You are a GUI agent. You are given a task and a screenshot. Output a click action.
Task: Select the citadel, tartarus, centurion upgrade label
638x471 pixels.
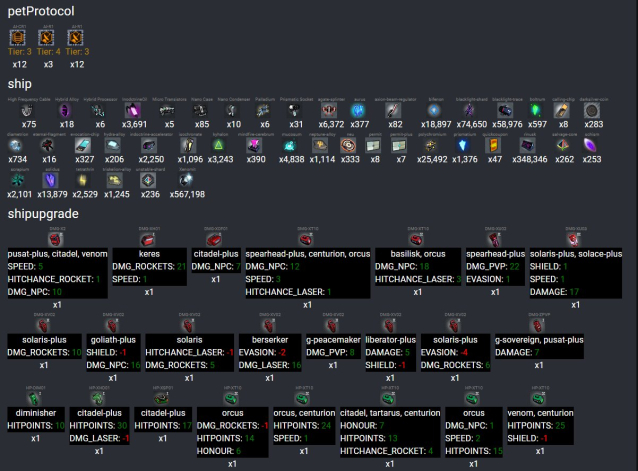click(389, 411)
